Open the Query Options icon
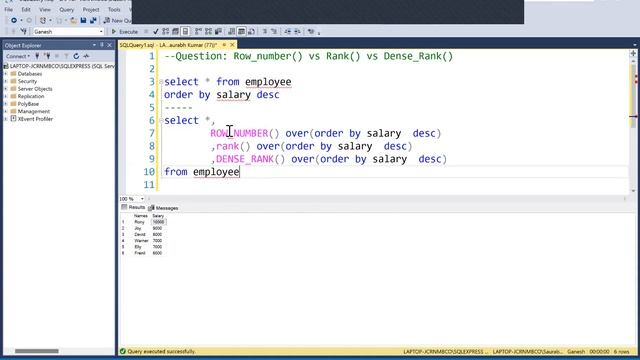Viewport: 640px width, 360px height. click(x=176, y=31)
